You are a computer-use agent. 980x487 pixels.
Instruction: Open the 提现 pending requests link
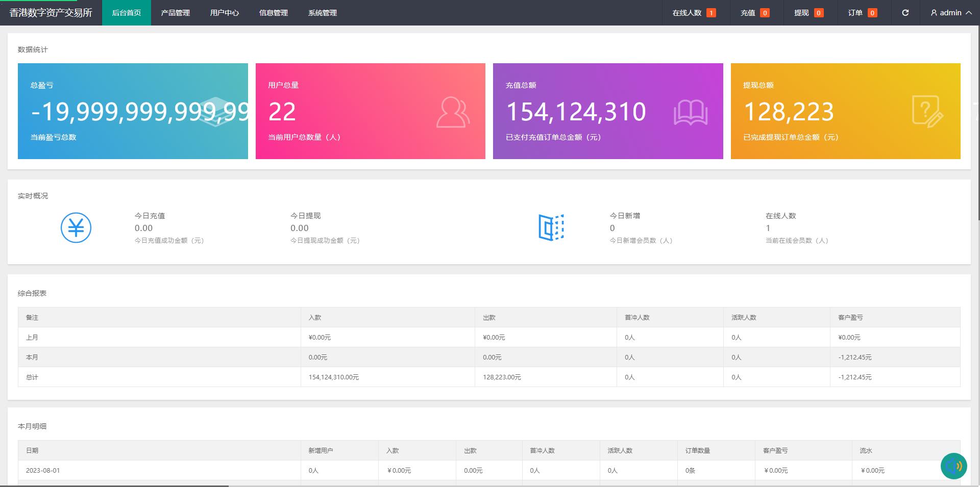coord(808,13)
